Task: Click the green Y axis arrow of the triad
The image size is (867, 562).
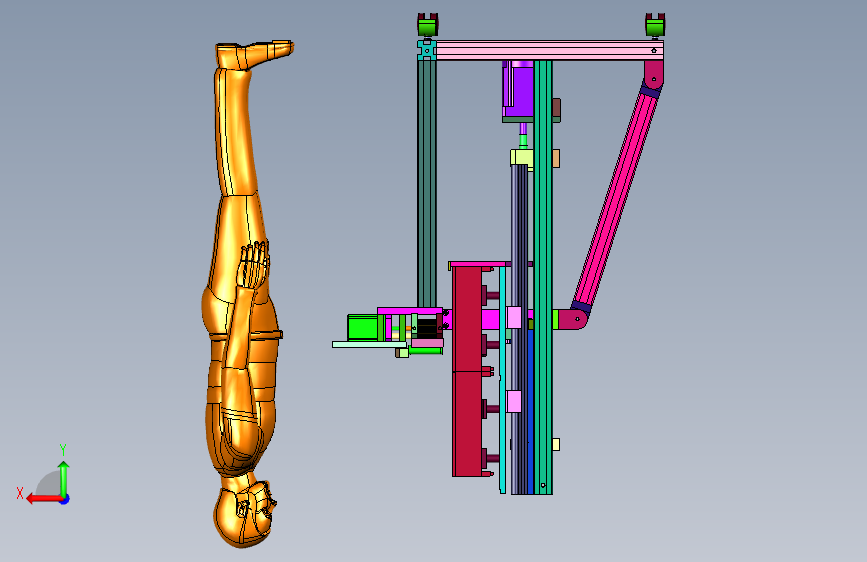Action: [x=64, y=477]
